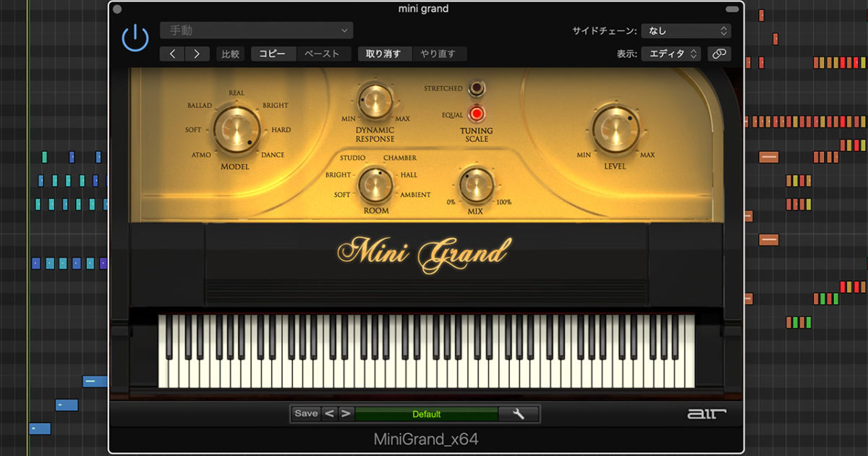This screenshot has height=456, width=868.
Task: Click the AIR logo icon
Action: click(x=707, y=414)
